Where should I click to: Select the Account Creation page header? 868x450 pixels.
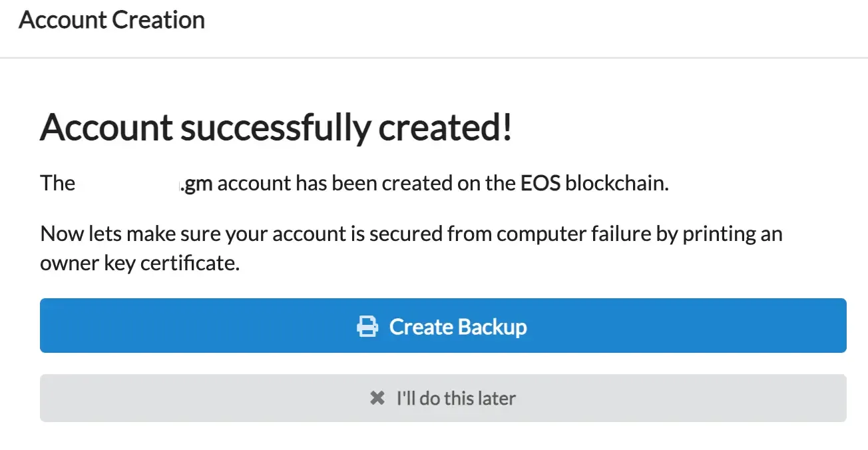click(111, 20)
